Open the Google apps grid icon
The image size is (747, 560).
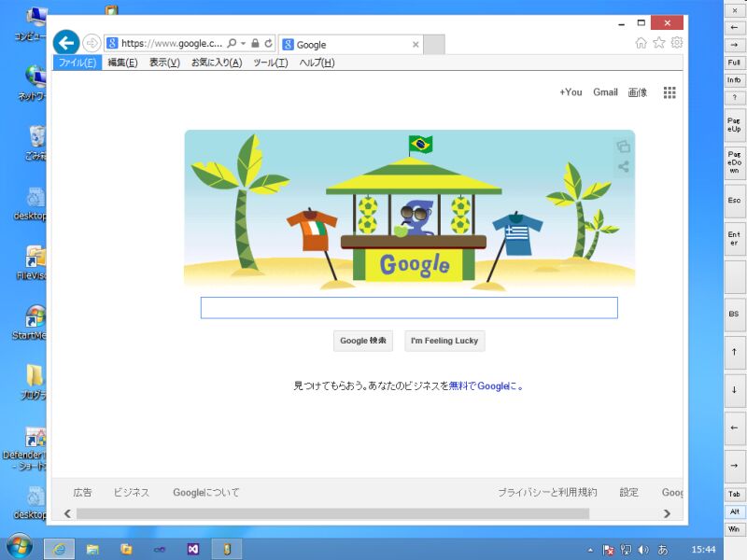coord(669,92)
